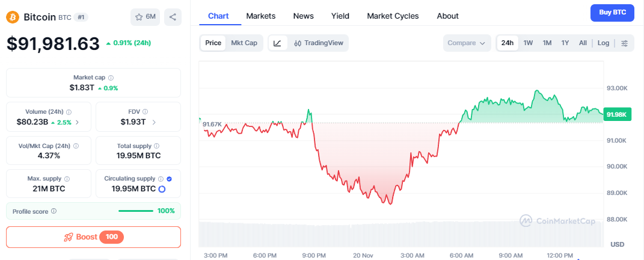Screen dimensions: 644x260
Task: Open the Compare dropdown
Action: click(467, 43)
